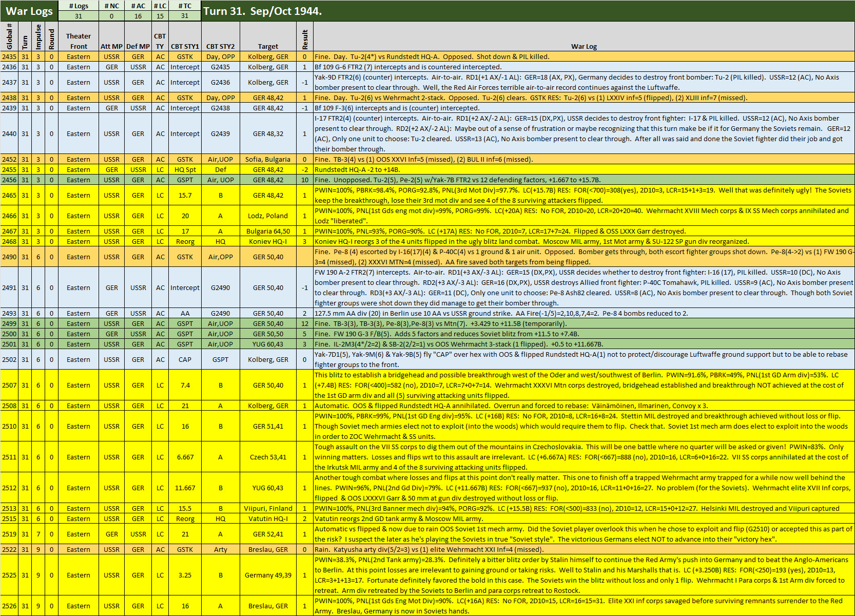Click the "Reorg" combat style cell for 2515

[186, 518]
